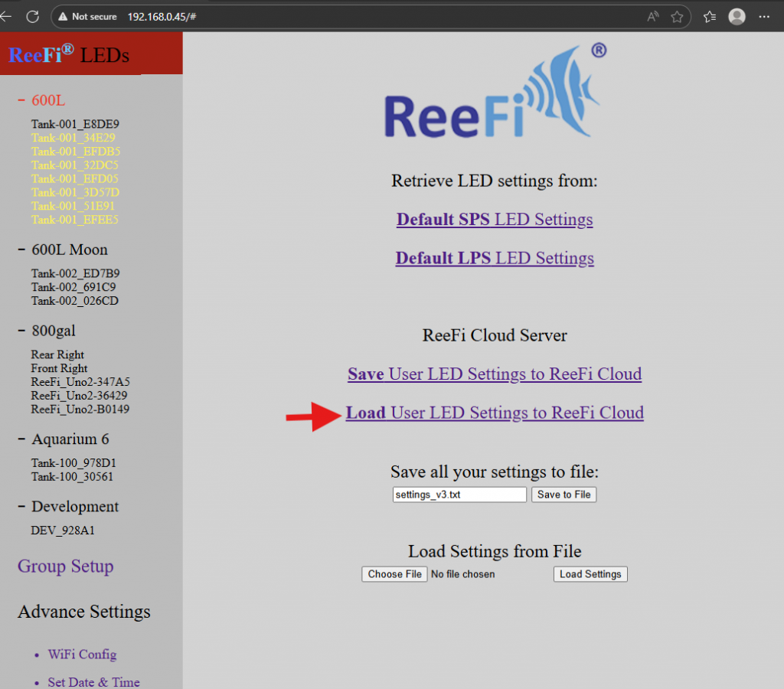Select Tank-001_E8DE9 in the sidebar
784x689 pixels.
coord(75,123)
